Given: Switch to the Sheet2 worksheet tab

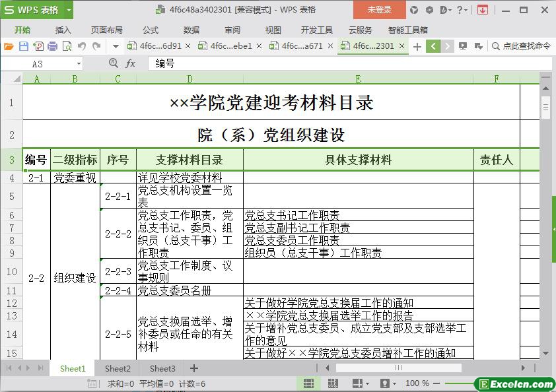Looking at the screenshot, I should click(118, 368).
